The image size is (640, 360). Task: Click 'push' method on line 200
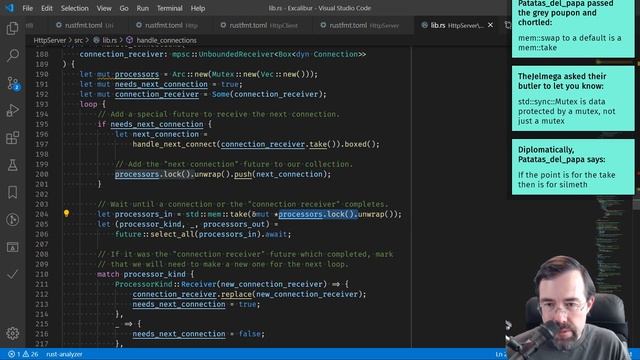(243, 174)
